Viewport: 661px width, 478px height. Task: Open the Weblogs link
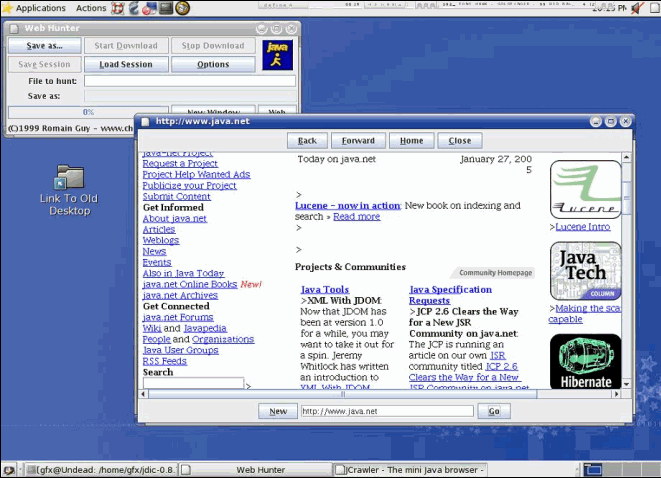pyautogui.click(x=161, y=240)
